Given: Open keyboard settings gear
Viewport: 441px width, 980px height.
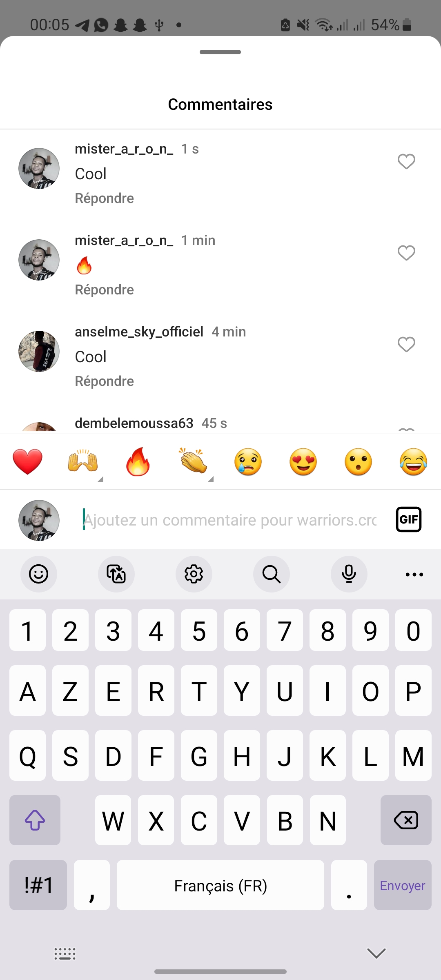Looking at the screenshot, I should click(194, 574).
